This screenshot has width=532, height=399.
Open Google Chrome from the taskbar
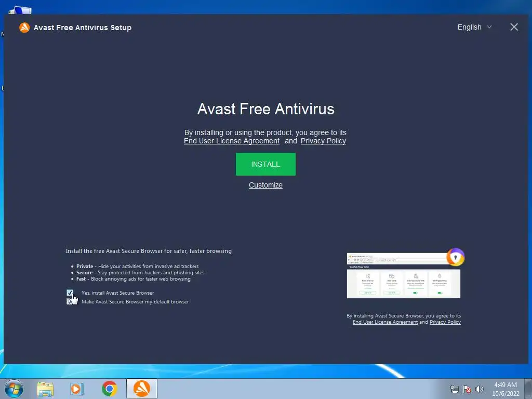click(x=109, y=389)
